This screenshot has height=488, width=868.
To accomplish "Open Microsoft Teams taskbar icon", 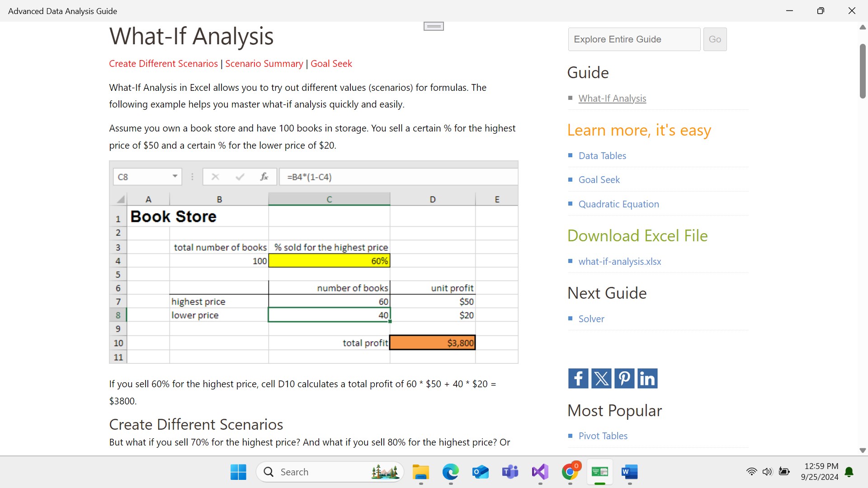I will click(x=510, y=472).
